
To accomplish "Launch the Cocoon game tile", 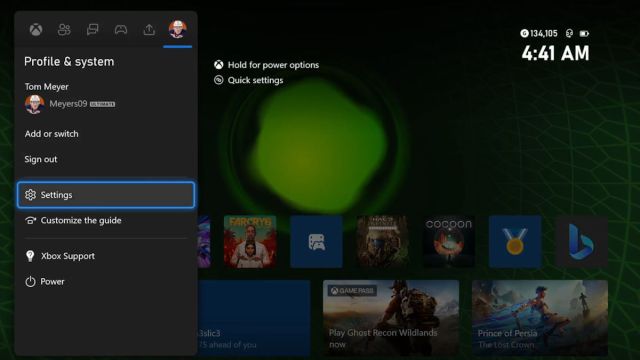I will 449,242.
